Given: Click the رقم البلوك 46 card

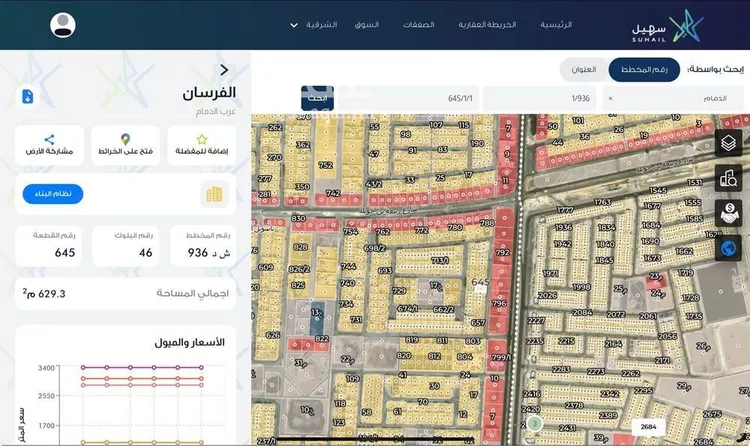Looking at the screenshot, I should coord(125,246).
